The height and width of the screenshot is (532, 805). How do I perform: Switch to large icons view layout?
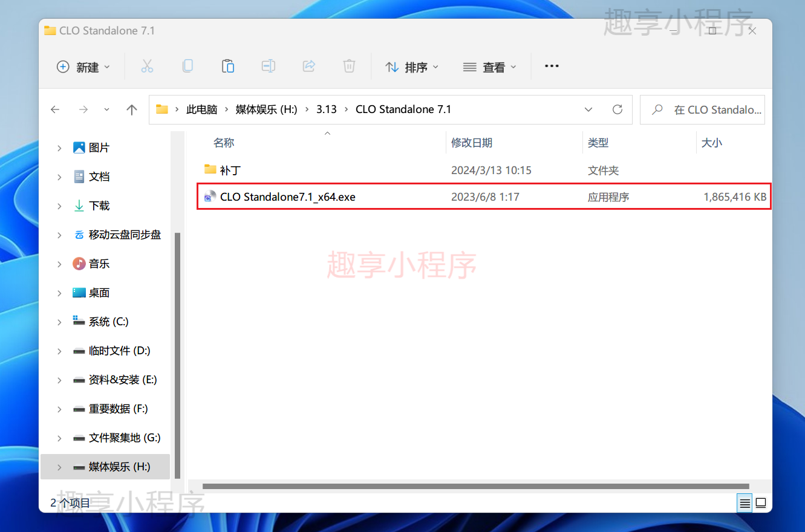(x=761, y=502)
